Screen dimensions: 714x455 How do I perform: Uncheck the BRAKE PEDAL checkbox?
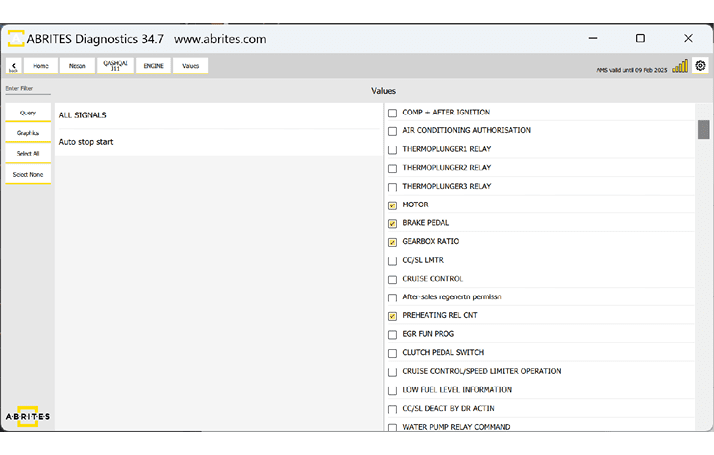coord(392,224)
